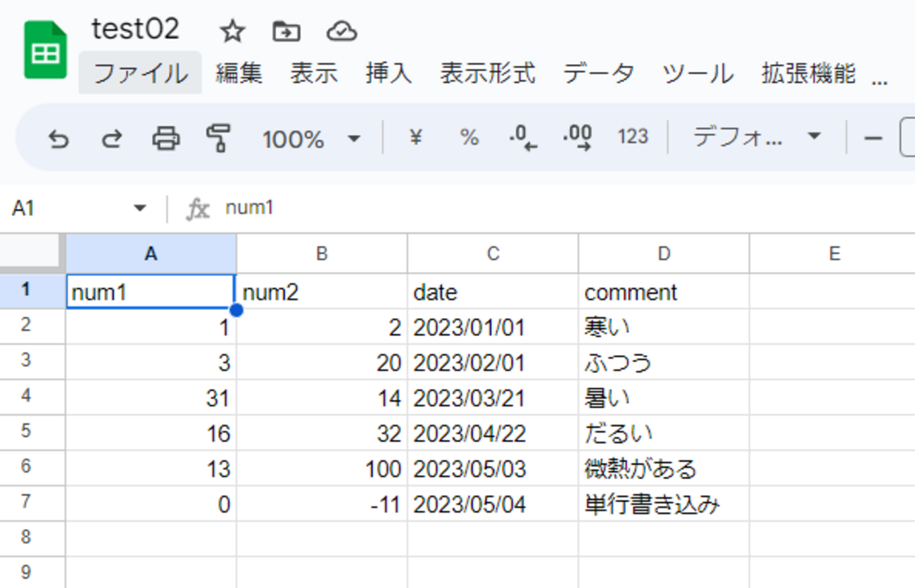Open the 123 number formats button
Viewport: 915px width, 588px height.
click(632, 137)
